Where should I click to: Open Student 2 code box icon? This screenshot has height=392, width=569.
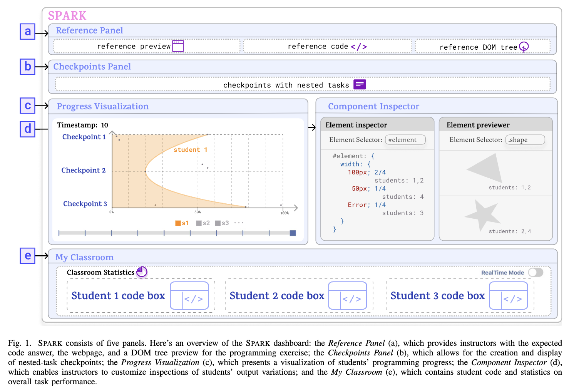[348, 295]
